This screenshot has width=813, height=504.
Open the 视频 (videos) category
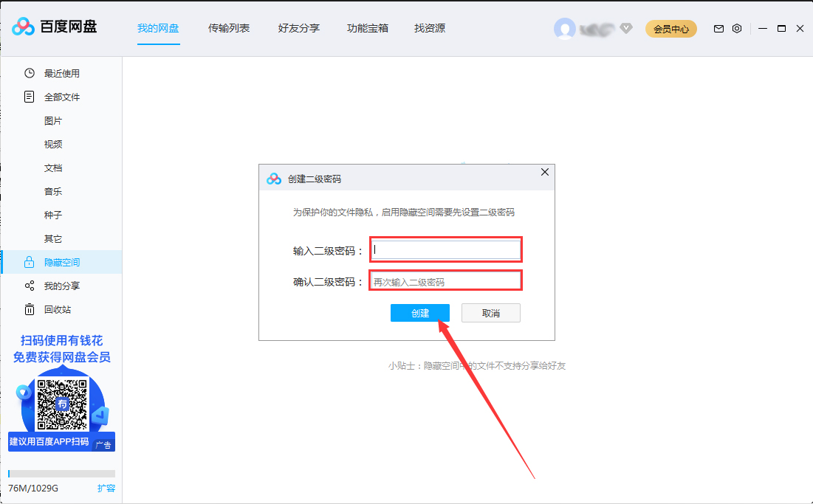click(52, 144)
